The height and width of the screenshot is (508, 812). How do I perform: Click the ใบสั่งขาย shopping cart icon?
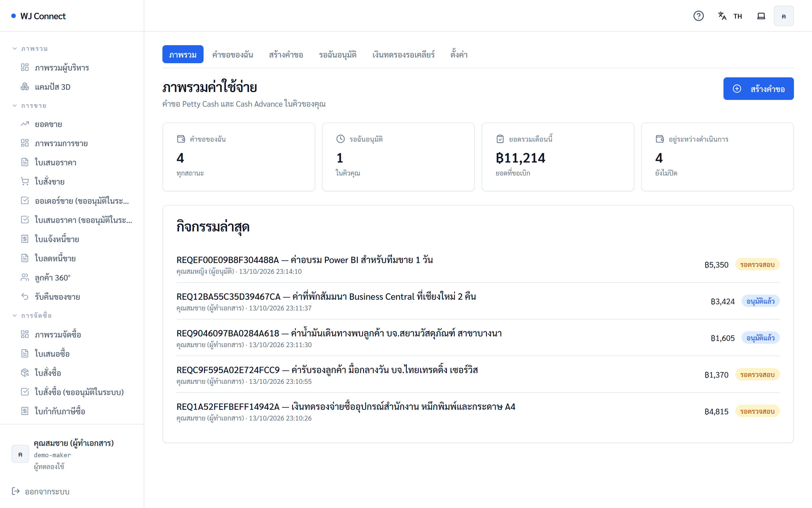pos(25,181)
